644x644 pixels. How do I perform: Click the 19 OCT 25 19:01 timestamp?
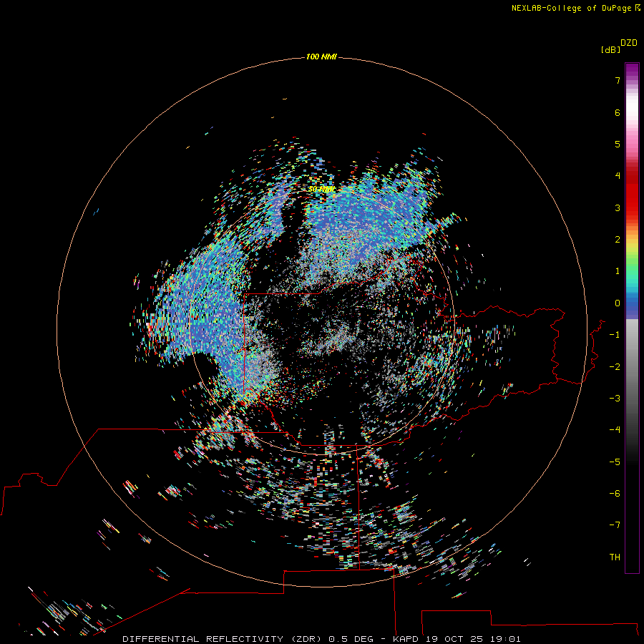point(473,639)
